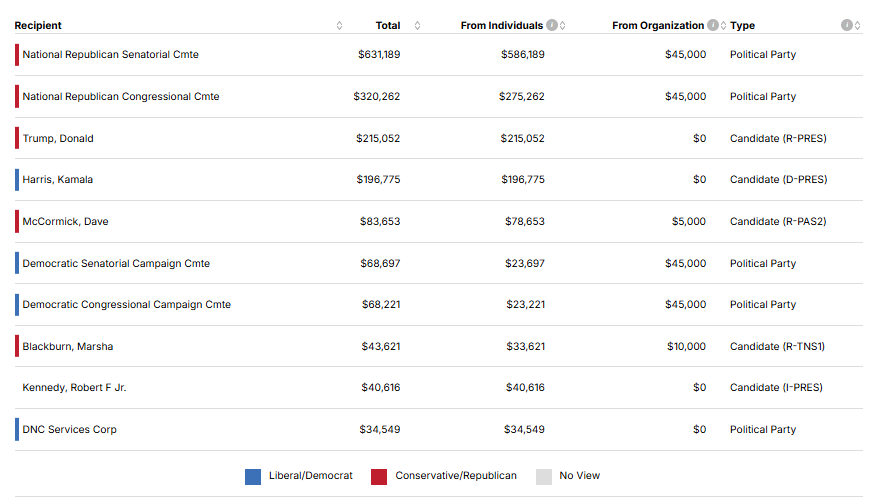Click the Liberal/Democrat legend label

pyautogui.click(x=311, y=476)
